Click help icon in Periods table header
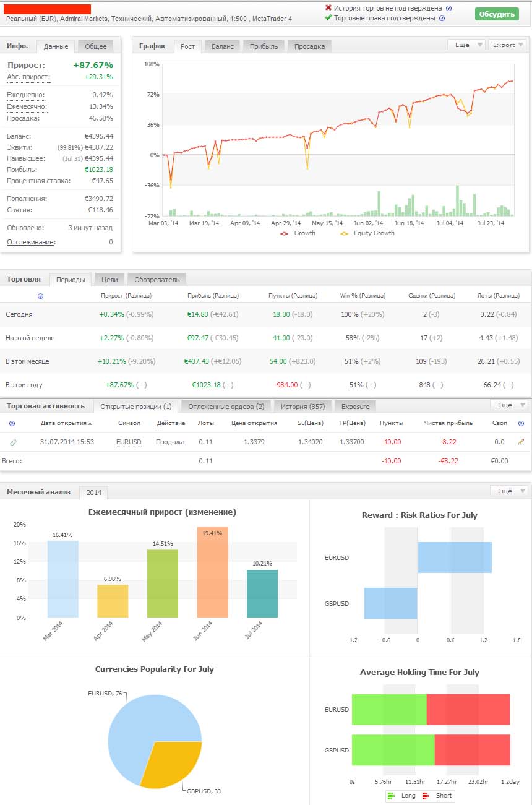This screenshot has width=532, height=805. pos(40,296)
